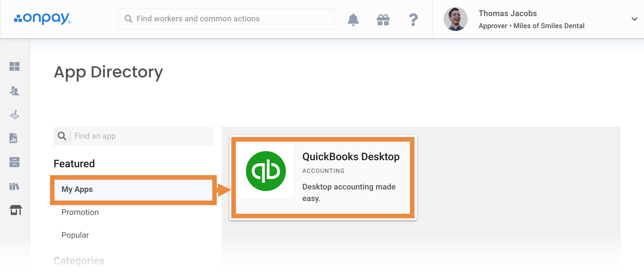Image resolution: width=644 pixels, height=280 pixels.
Task: Open the notifications bell
Action: [x=353, y=20]
